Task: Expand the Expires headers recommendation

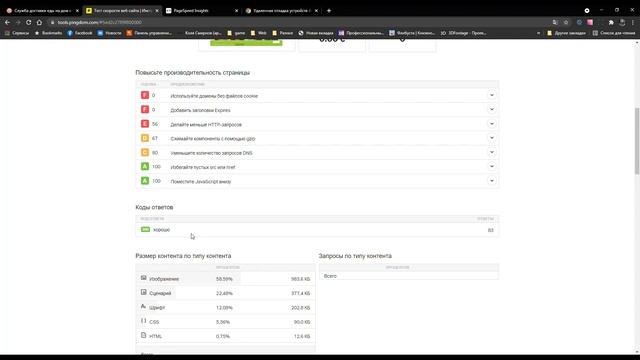Action: tap(492, 110)
